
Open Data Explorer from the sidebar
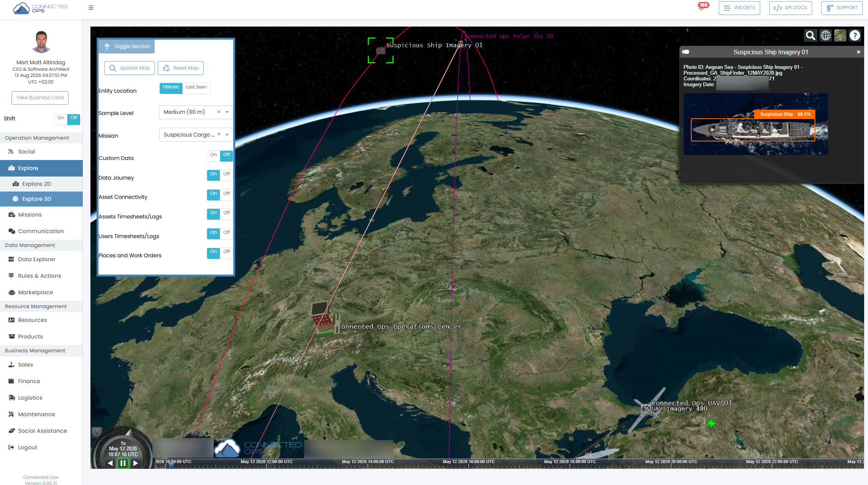click(41, 259)
